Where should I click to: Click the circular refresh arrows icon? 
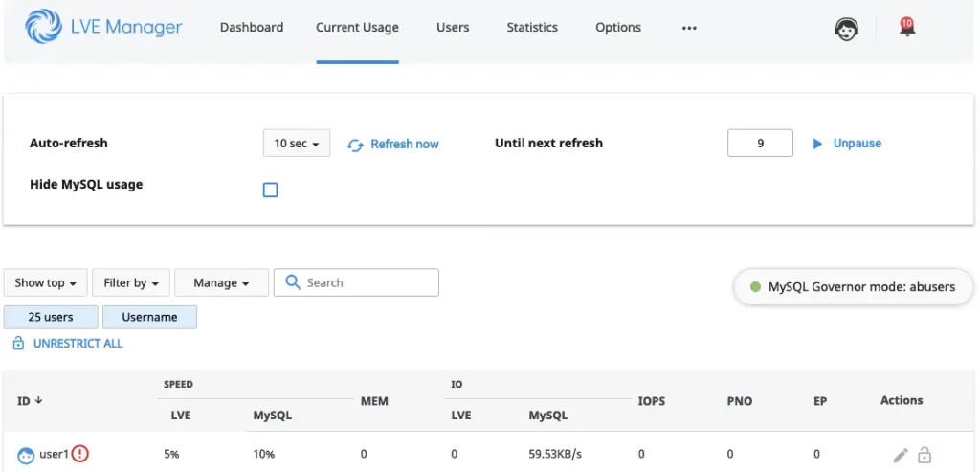coord(355,145)
